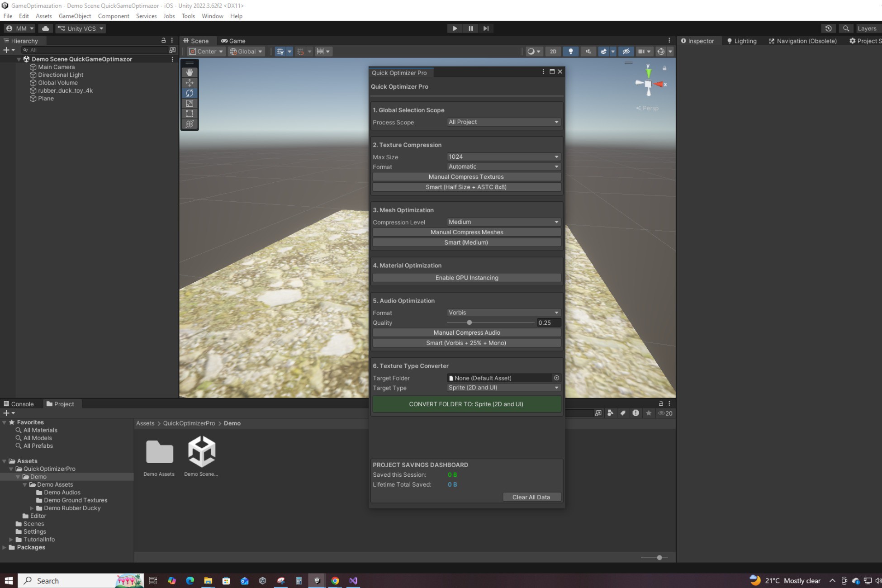Toggle the Scene gizmo rotation lock
Screen dimensions: 882x588
pyautogui.click(x=664, y=68)
